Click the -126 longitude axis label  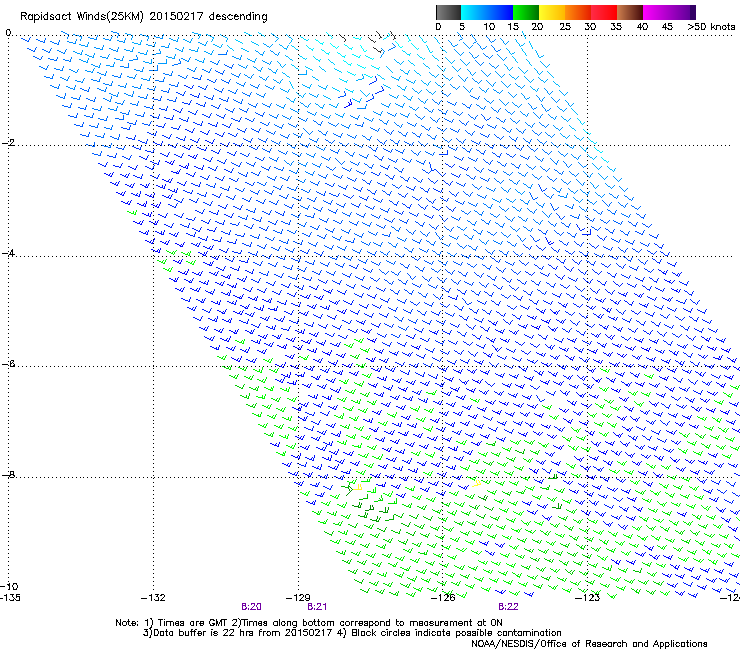[443, 598]
